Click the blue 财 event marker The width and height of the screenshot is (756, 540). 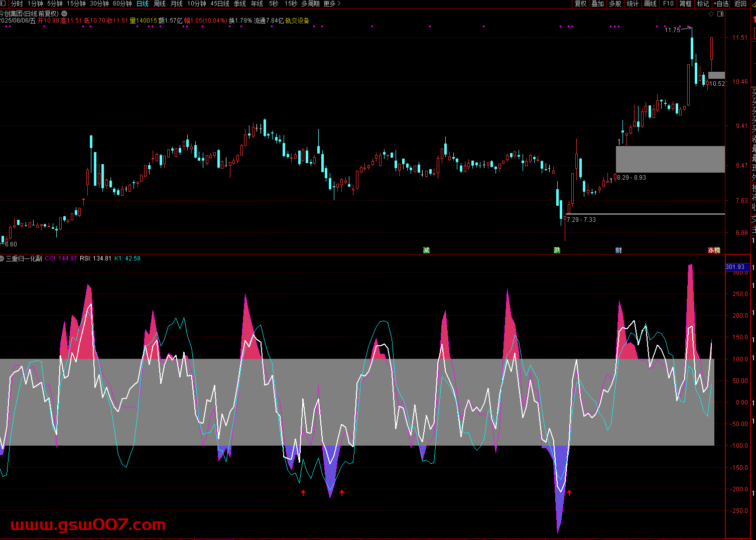coord(619,250)
